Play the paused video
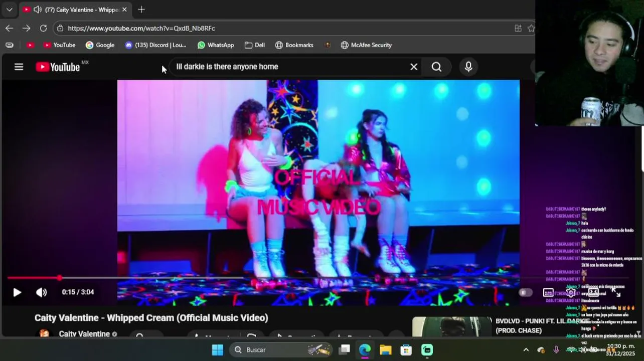Viewport: 644px width, 361px height. 17,292
